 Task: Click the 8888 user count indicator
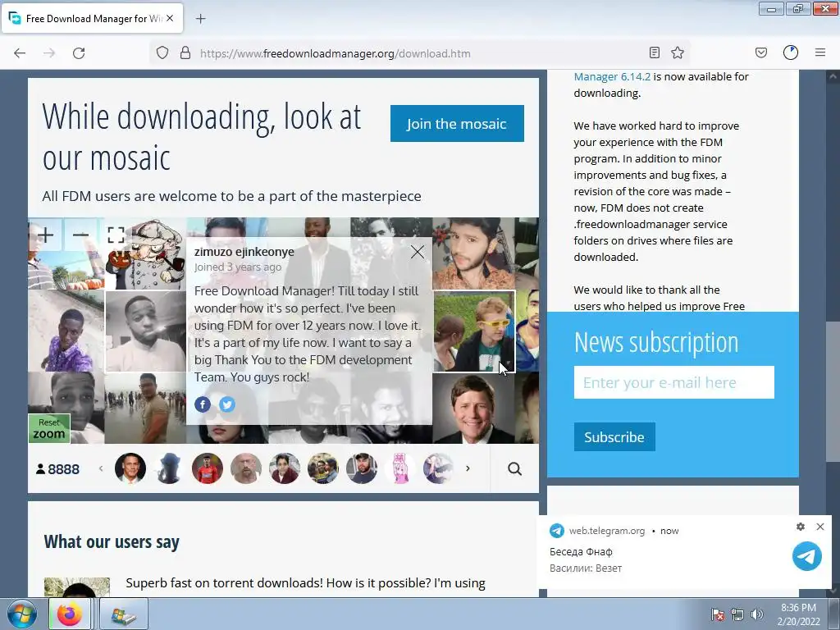pos(57,469)
